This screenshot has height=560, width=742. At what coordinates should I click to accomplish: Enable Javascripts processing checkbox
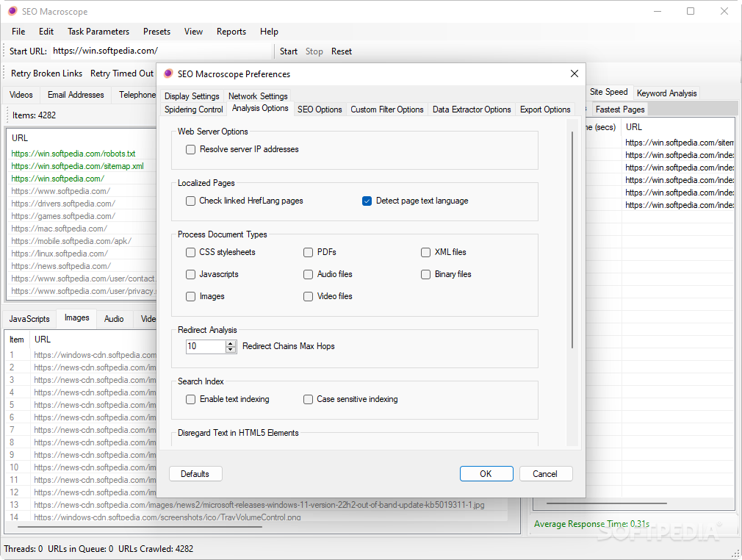(x=191, y=274)
